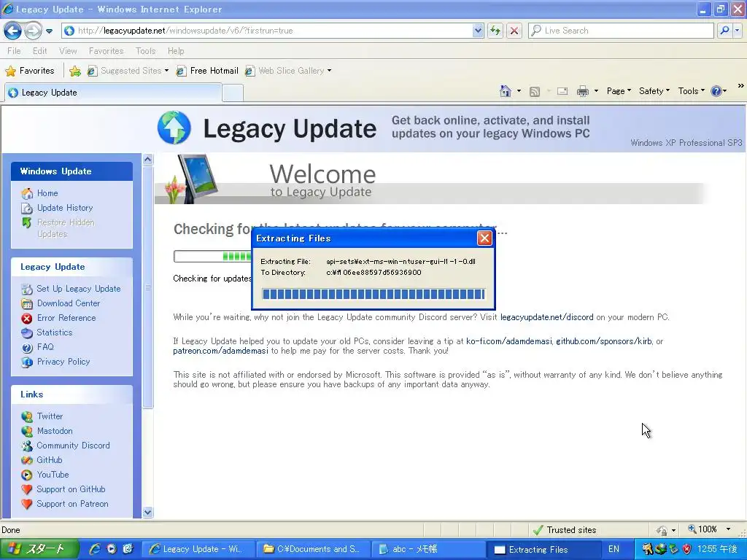The image size is (747, 560).
Task: Click the YouTube player icon
Action: (x=27, y=475)
